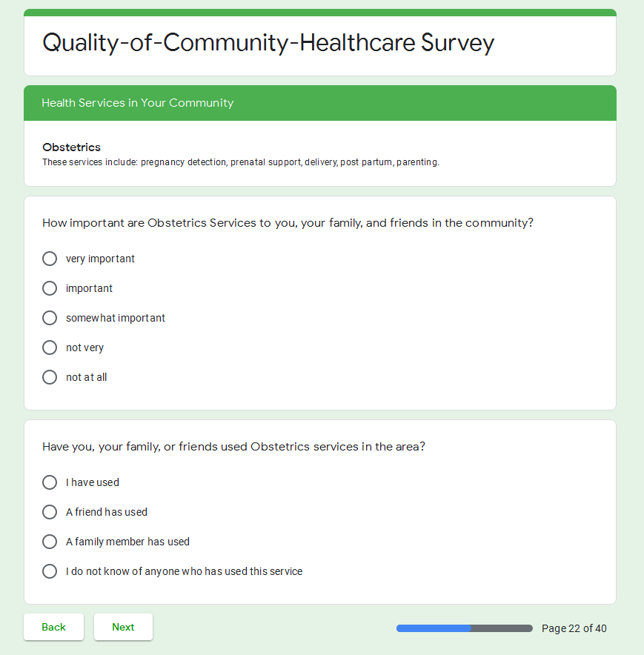Viewport: 644px width, 655px height.
Task: Click the "very important" label text
Action: 100,259
